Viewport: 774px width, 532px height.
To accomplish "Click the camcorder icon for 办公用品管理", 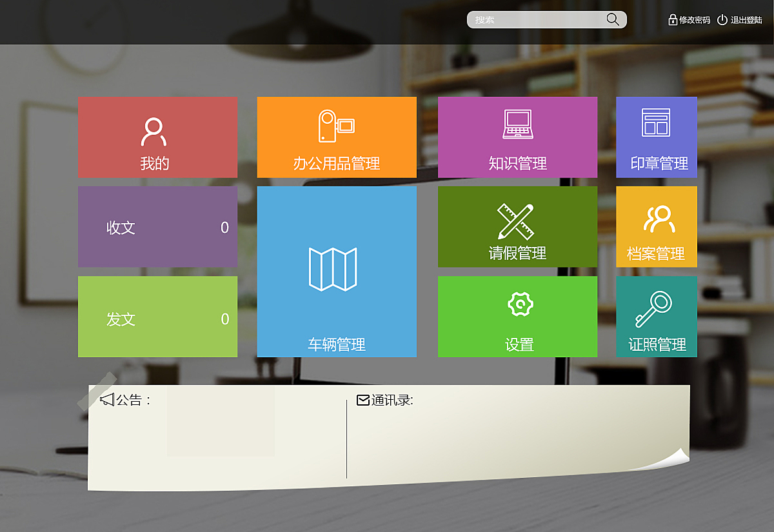I will pos(336,126).
